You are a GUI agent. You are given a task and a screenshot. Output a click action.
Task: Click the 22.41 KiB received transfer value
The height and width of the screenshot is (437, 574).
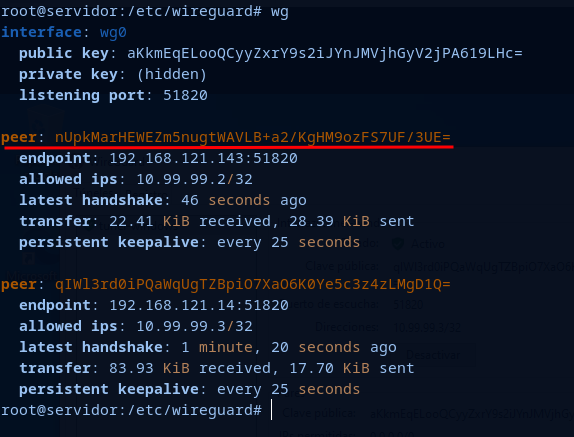click(190, 221)
